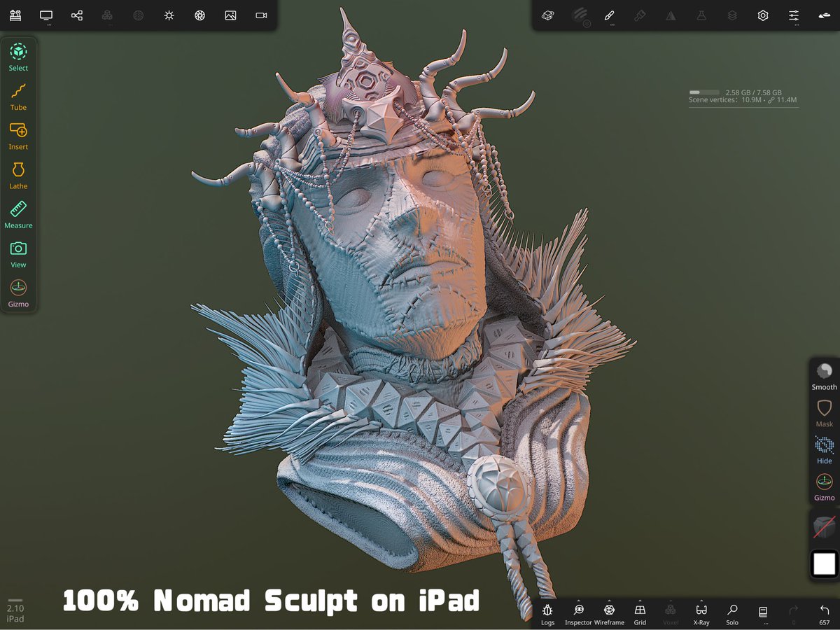Toggle the Hide shortcut on right panel

coord(824,449)
